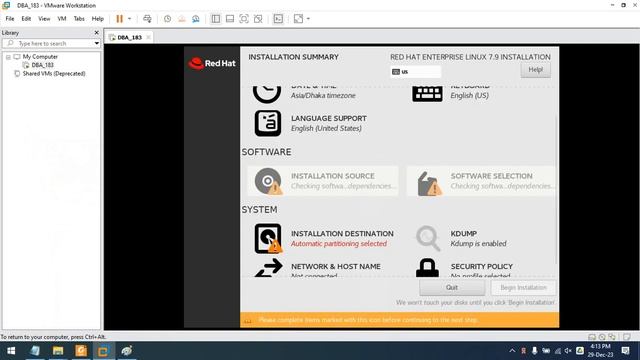Image resolution: width=640 pixels, height=360 pixels.
Task: Click the orange warning message bar
Action: click(x=400, y=320)
